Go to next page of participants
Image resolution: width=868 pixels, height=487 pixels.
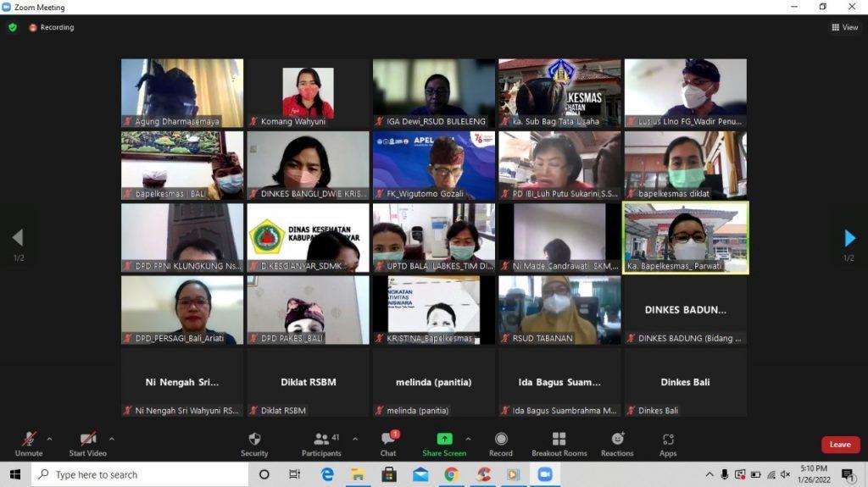(849, 238)
